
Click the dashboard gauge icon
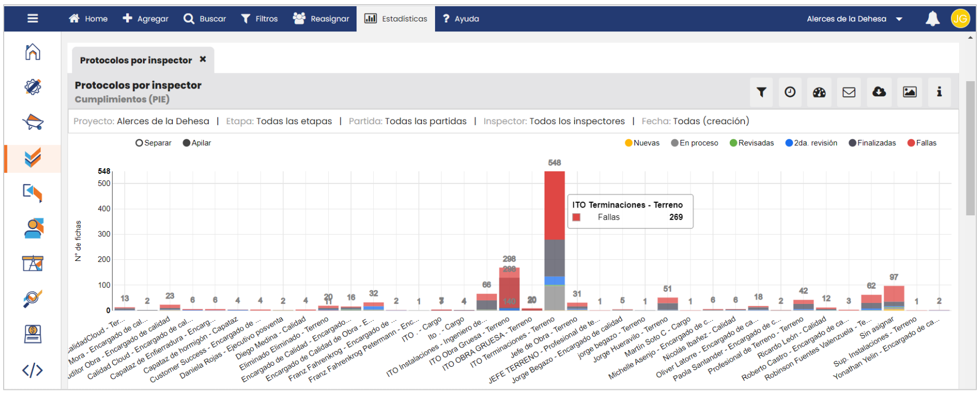click(x=819, y=92)
